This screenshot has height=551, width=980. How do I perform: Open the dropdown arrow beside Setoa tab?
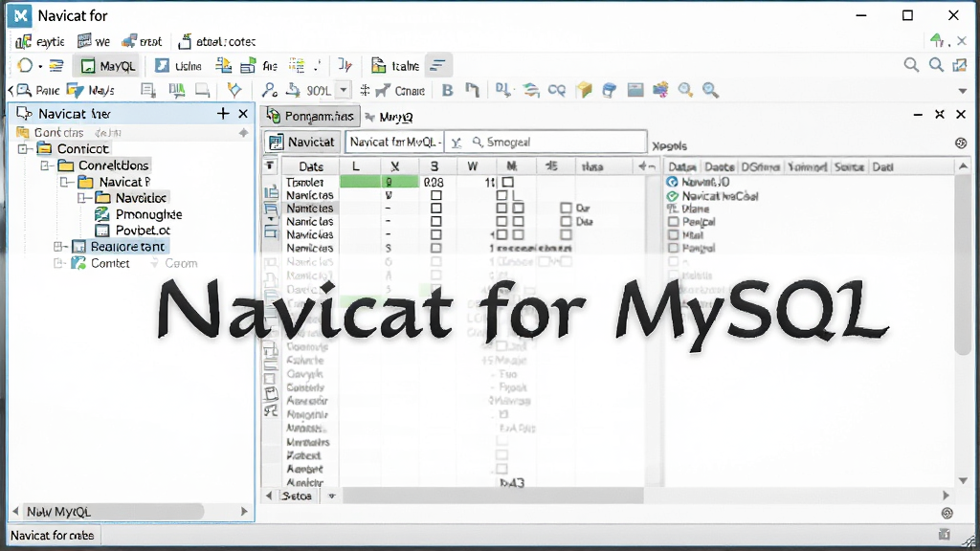(x=332, y=496)
